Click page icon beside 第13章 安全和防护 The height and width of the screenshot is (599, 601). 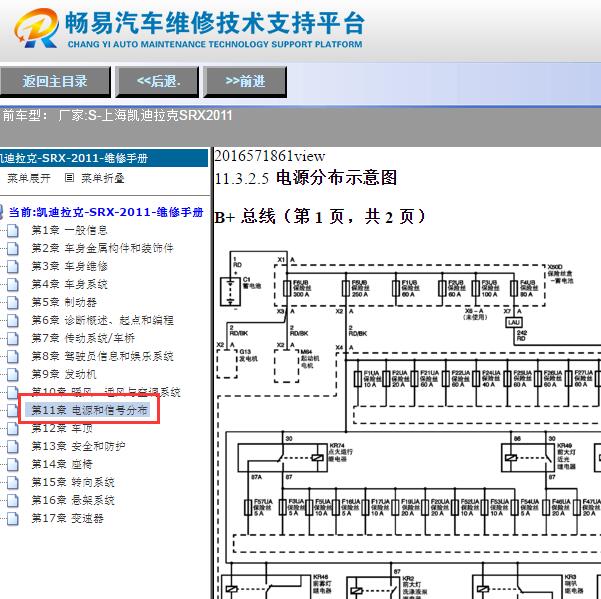[x=13, y=447]
